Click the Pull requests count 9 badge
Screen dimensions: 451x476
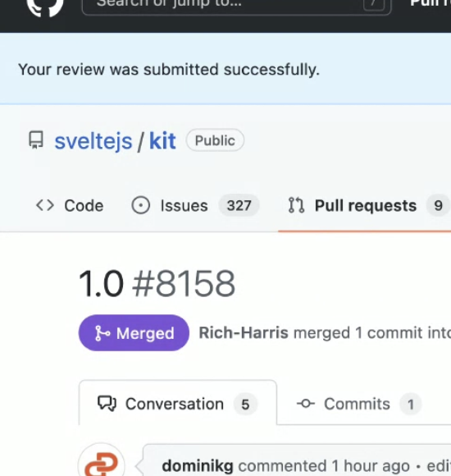438,206
